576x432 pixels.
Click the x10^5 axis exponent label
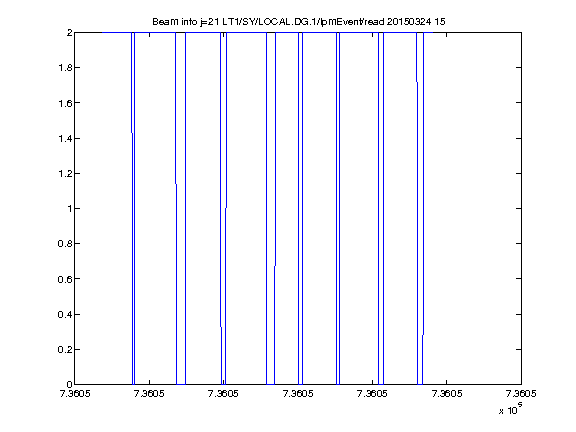point(511,409)
